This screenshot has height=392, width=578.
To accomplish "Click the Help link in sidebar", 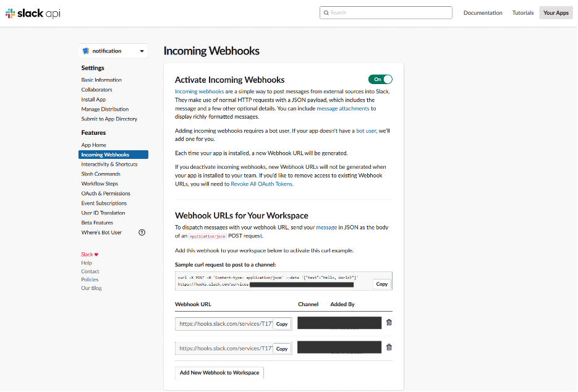I will point(87,263).
